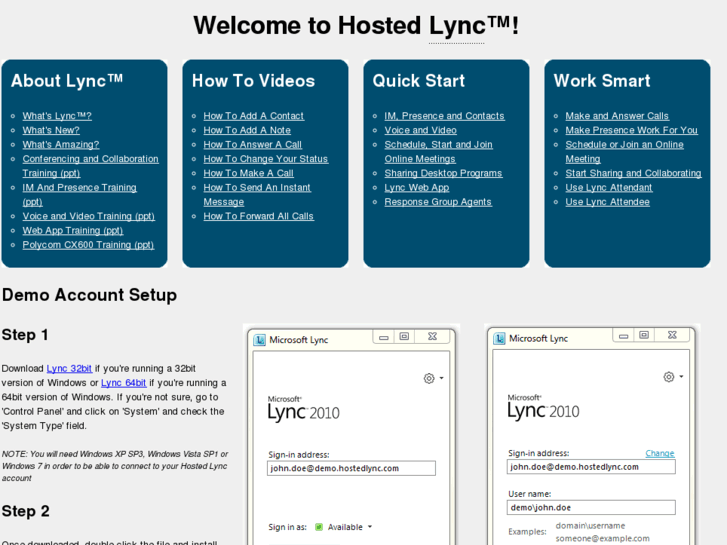
Task: Open Make Presence Work For You
Action: 631,130
